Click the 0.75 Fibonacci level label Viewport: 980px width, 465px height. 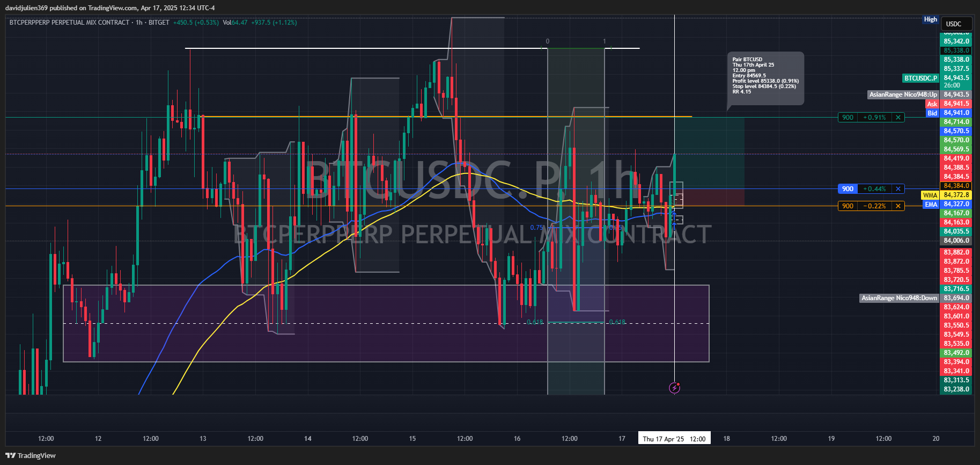536,228
